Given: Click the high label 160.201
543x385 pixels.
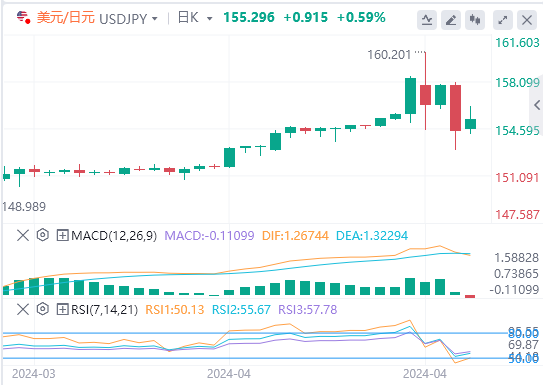Looking at the screenshot, I should [389, 55].
